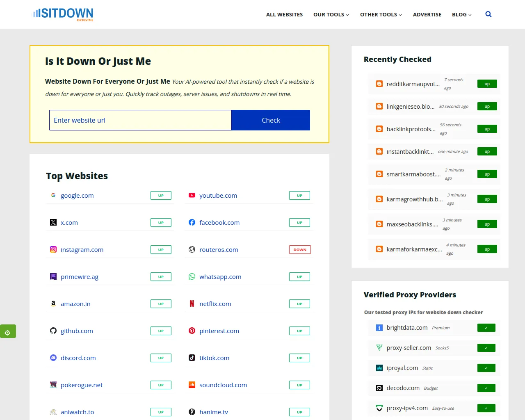Open the pokerogue.net status link
525x420 pixels.
click(82, 385)
